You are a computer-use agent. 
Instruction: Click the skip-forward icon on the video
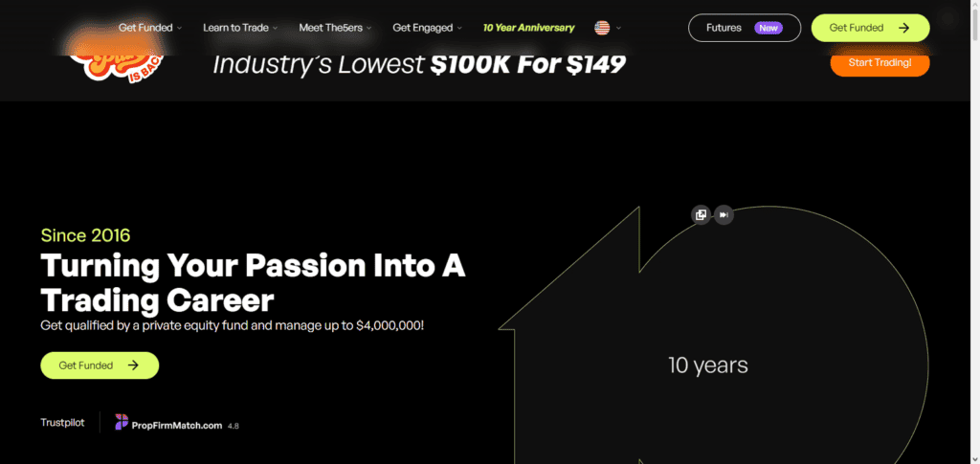pos(724,215)
